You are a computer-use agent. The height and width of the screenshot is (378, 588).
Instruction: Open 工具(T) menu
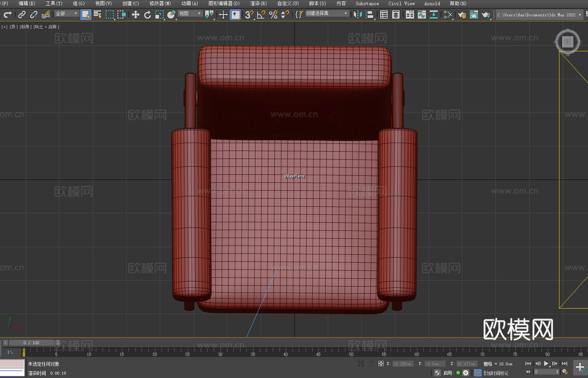(54, 3)
